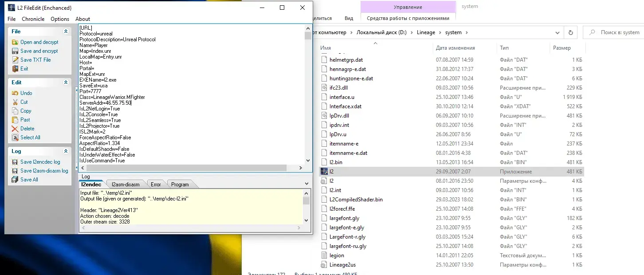Collapse the Log panel

(x=66, y=151)
